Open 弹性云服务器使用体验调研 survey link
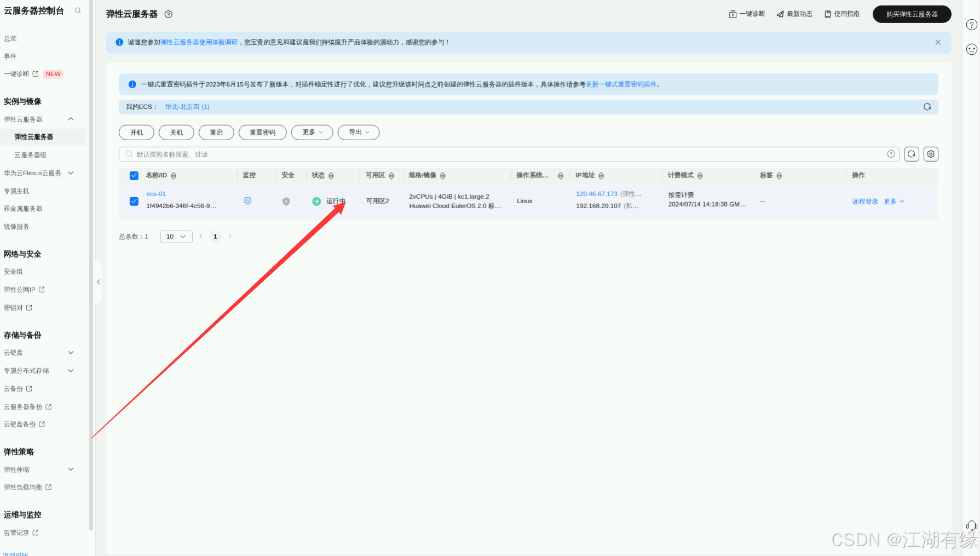This screenshot has width=980, height=556. click(199, 42)
